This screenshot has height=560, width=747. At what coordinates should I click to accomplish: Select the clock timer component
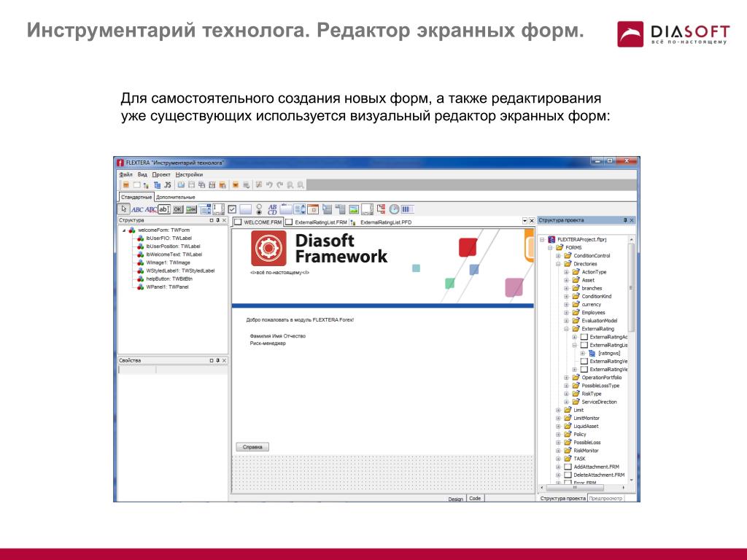click(394, 209)
